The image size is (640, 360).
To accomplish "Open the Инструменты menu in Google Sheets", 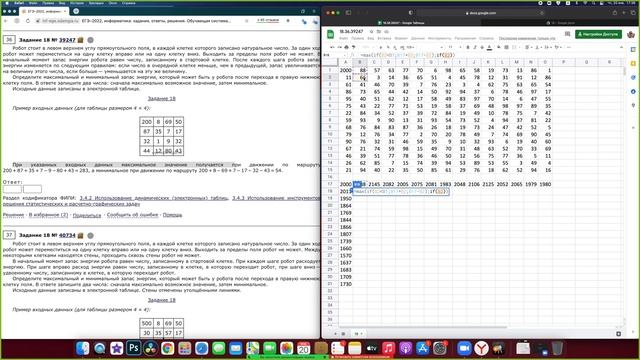I will coord(439,38).
